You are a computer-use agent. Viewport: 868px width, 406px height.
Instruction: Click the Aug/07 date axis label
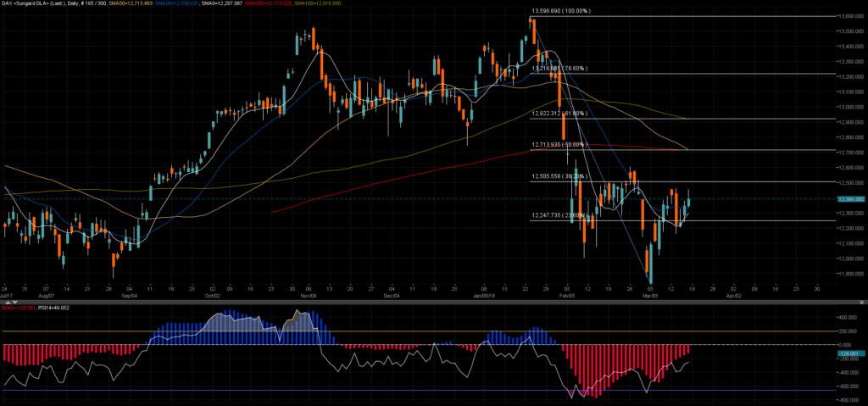(46, 296)
